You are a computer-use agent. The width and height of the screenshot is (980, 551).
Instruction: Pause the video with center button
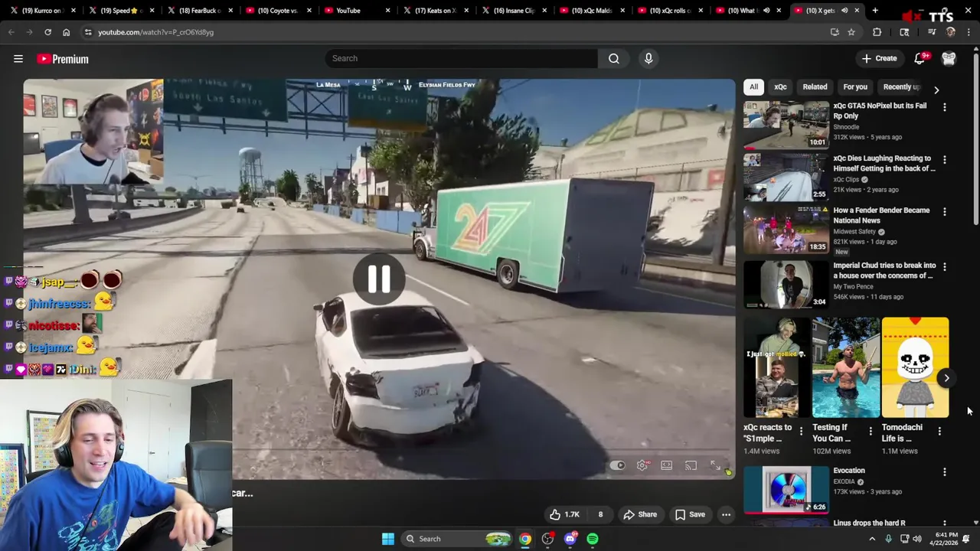379,279
